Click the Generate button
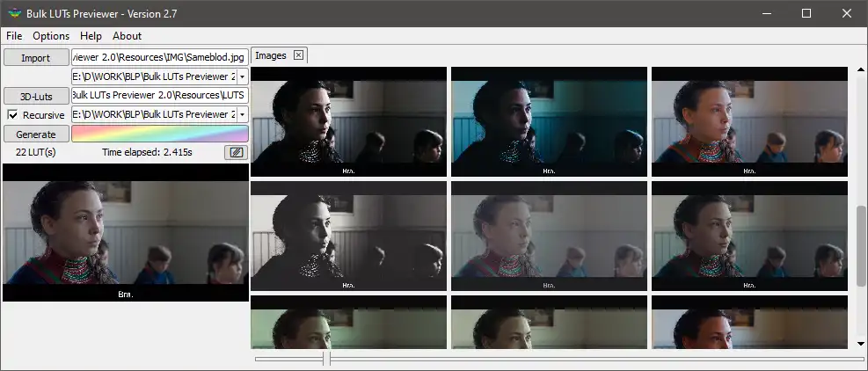868x371 pixels. pyautogui.click(x=36, y=134)
